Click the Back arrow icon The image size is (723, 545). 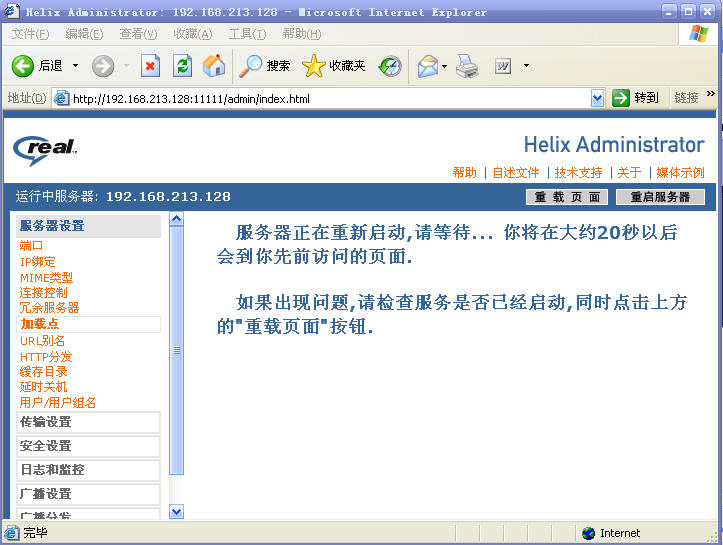[x=23, y=66]
